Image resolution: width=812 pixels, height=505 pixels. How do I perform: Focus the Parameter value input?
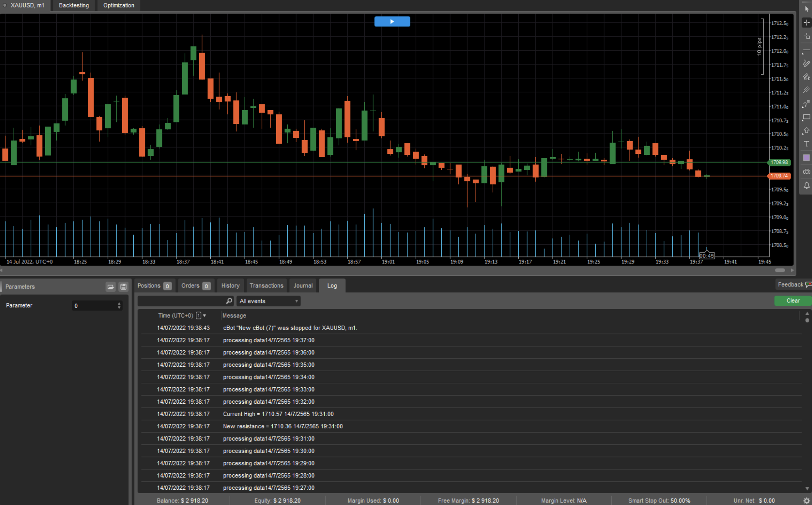click(x=94, y=306)
